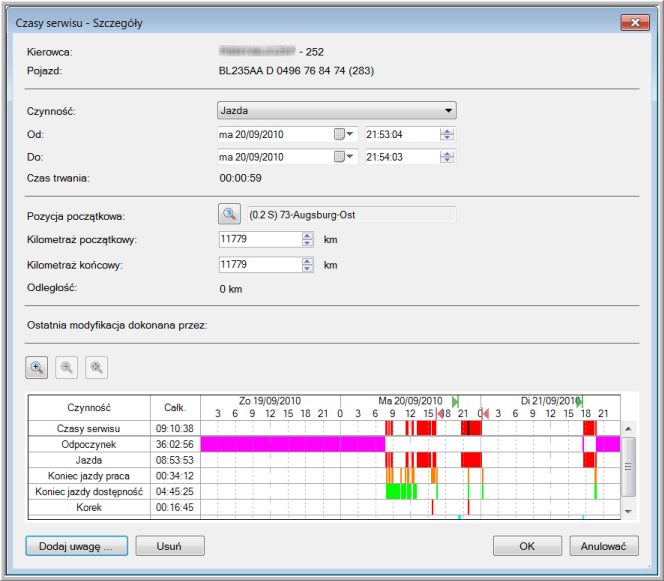The image size is (664, 581).
Task: Click the zoom in magnifier icon
Action: [36, 367]
